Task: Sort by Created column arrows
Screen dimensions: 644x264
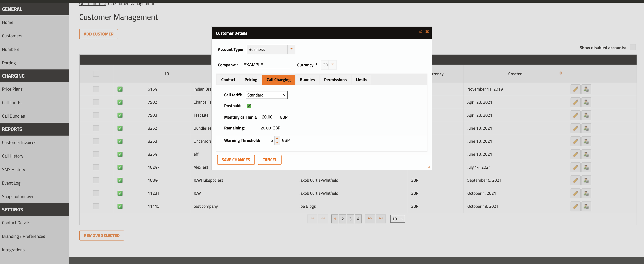Action: coord(561,73)
